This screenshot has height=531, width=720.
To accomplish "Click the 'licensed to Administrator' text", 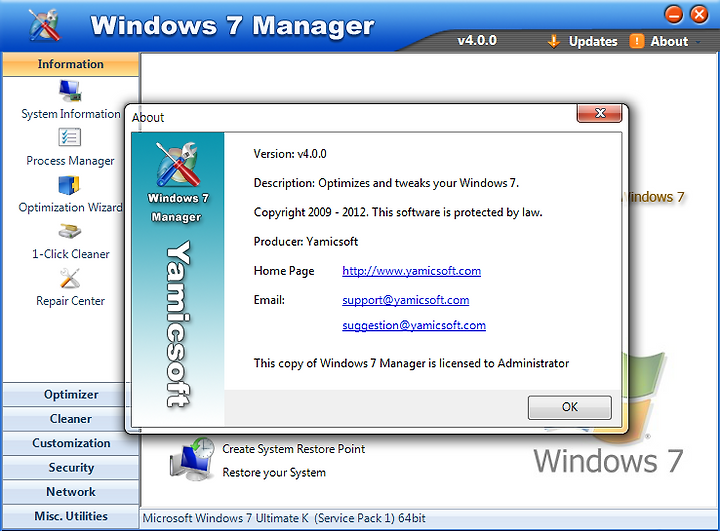I will coord(504,363).
